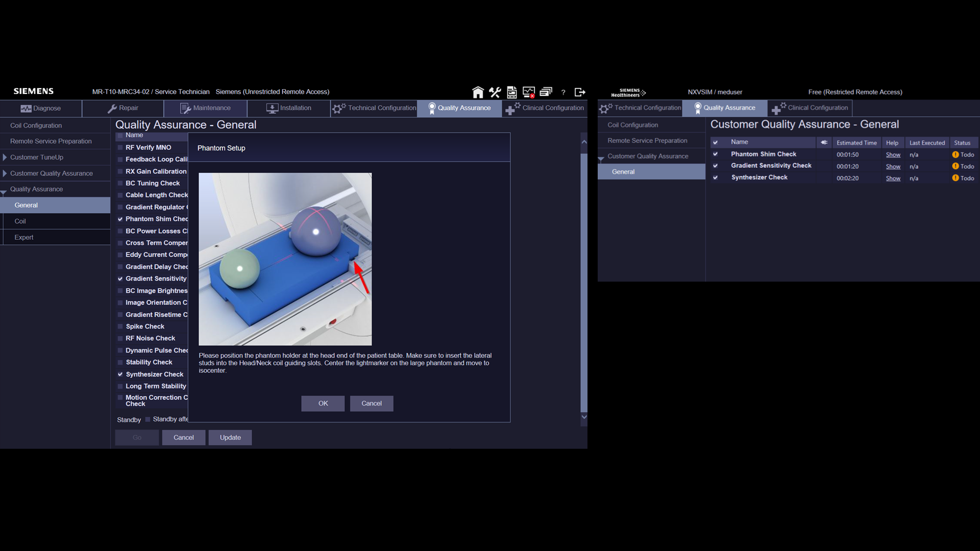Click the report document icon

pos(512,92)
